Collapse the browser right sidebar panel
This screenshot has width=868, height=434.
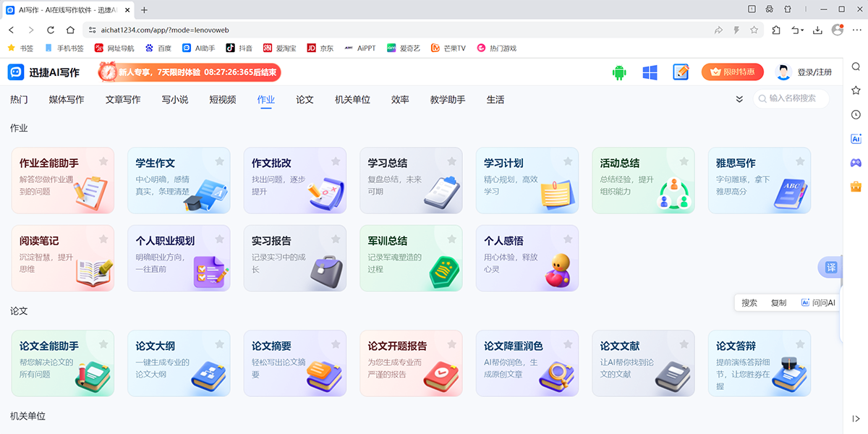(x=856, y=418)
